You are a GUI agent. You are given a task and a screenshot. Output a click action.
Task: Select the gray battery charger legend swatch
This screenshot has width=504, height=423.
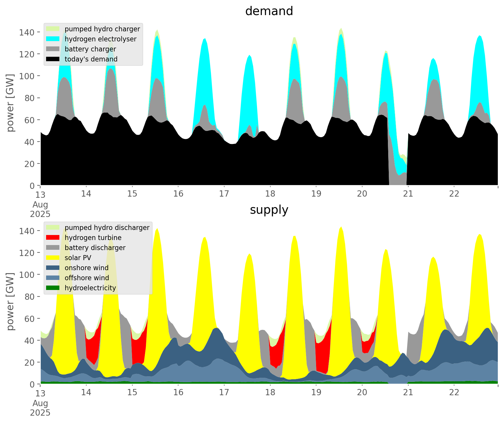click(53, 49)
